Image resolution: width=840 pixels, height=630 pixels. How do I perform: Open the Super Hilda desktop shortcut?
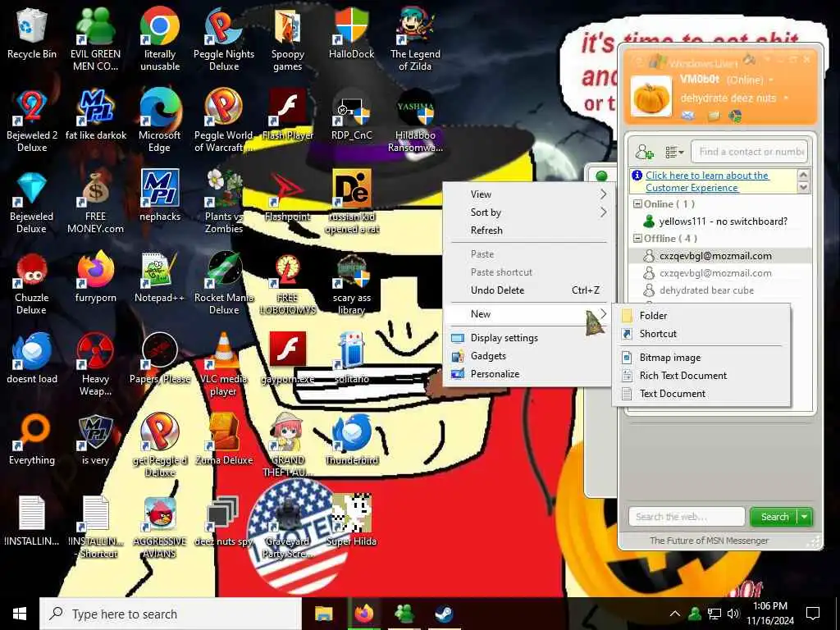click(351, 521)
